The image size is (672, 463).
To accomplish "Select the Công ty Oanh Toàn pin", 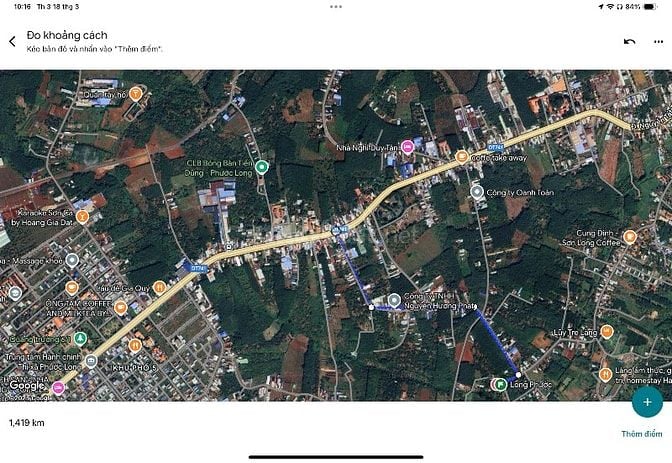I will pyautogui.click(x=477, y=192).
